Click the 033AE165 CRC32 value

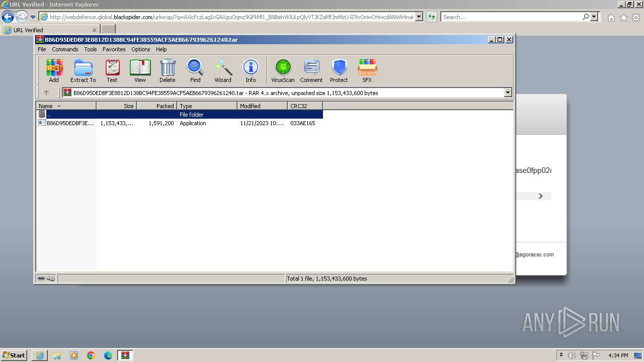tap(303, 123)
